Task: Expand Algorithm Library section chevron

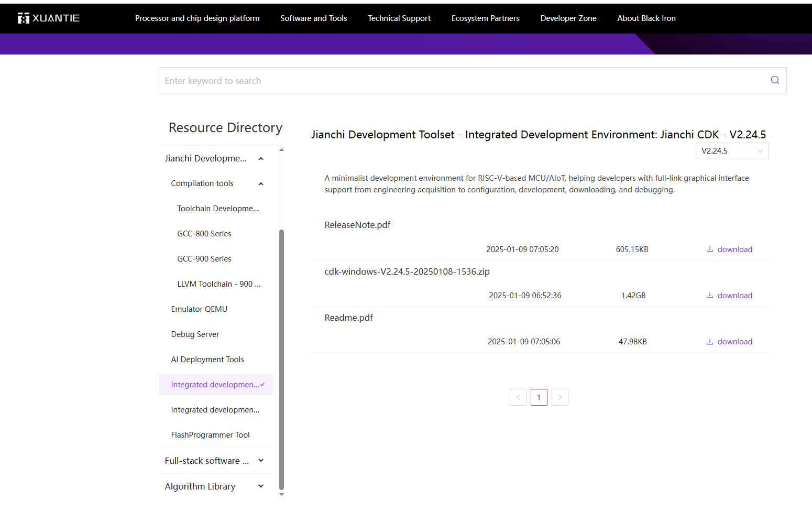Action: pyautogui.click(x=261, y=486)
